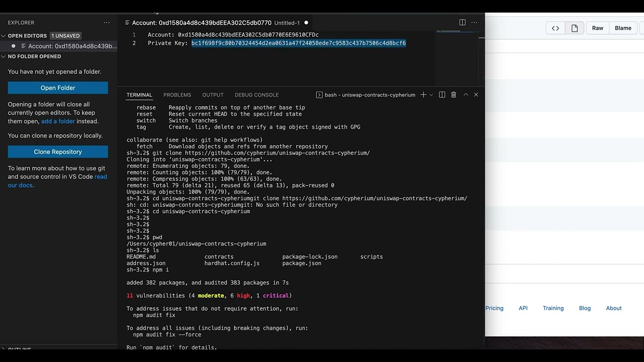The image size is (644, 362).
Task: Click the 'contracts' entry in terminal listing
Action: pos(219,257)
